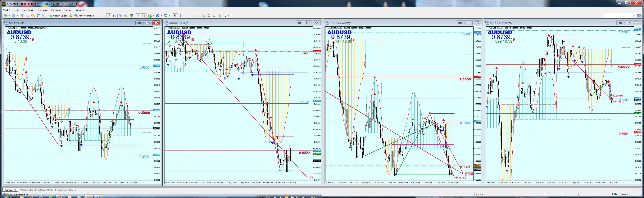Screen dimensions: 644x198
Task: Click the 6081/16 kb connection status
Action: 628,194
